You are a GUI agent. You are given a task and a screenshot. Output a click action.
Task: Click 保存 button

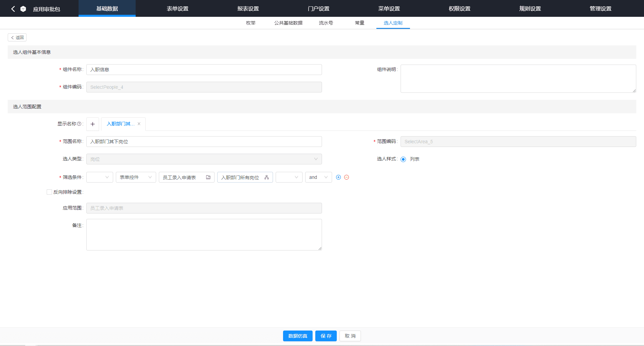(x=326, y=336)
